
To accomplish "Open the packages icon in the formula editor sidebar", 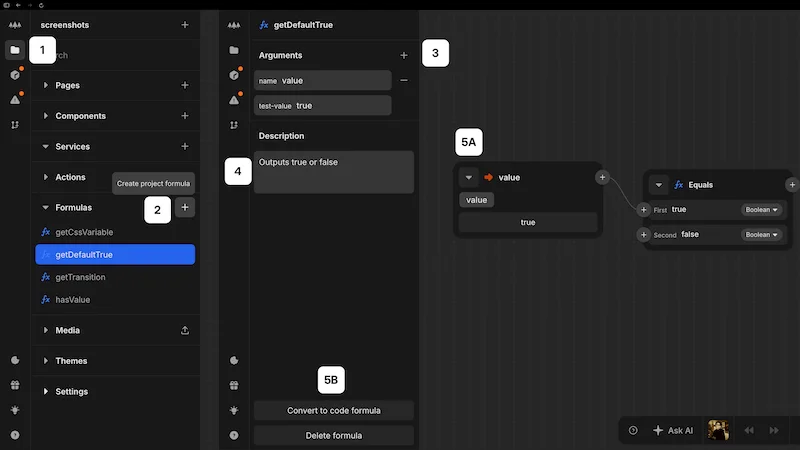I will tap(234, 75).
